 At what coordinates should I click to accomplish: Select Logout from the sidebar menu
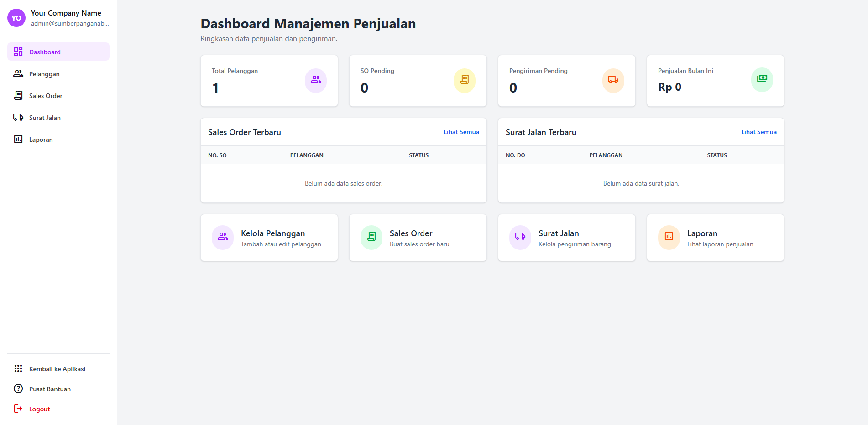39,409
